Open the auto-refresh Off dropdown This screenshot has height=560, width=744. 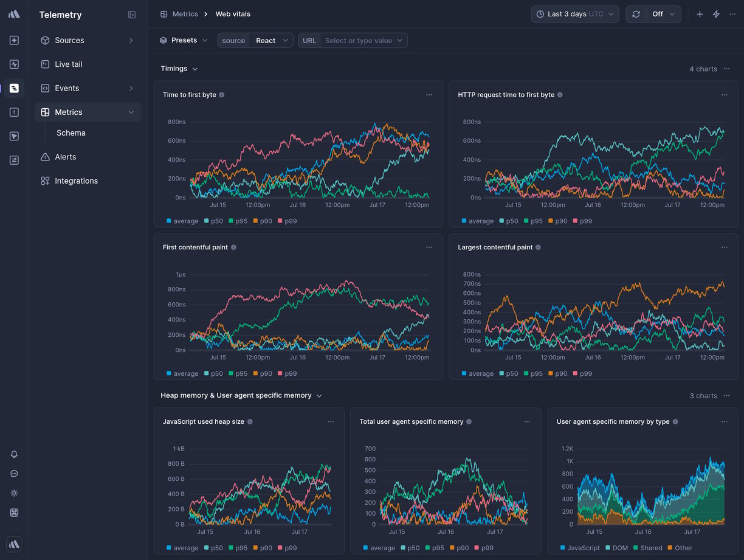[663, 14]
